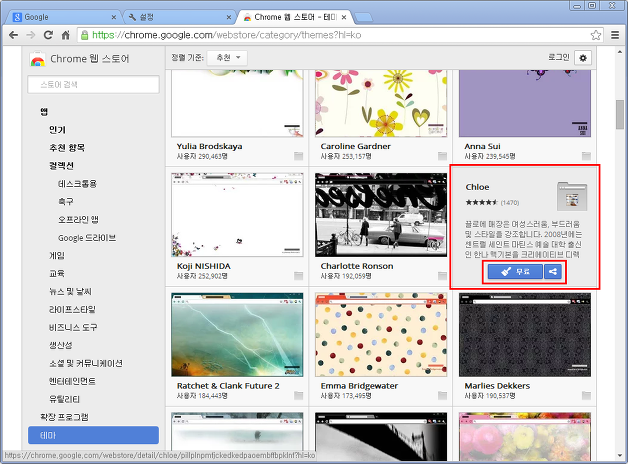Open the 추천 sort order dropdown
628x464 pixels.
coord(227,58)
